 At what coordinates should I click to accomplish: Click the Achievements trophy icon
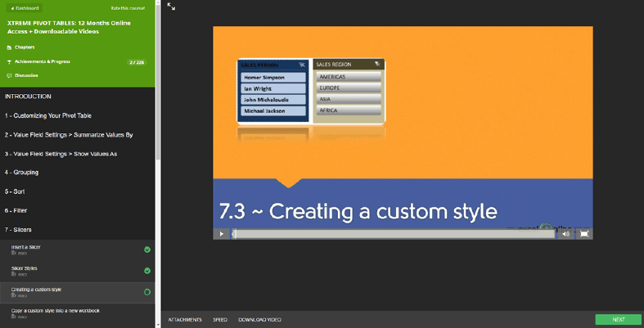pyautogui.click(x=9, y=62)
